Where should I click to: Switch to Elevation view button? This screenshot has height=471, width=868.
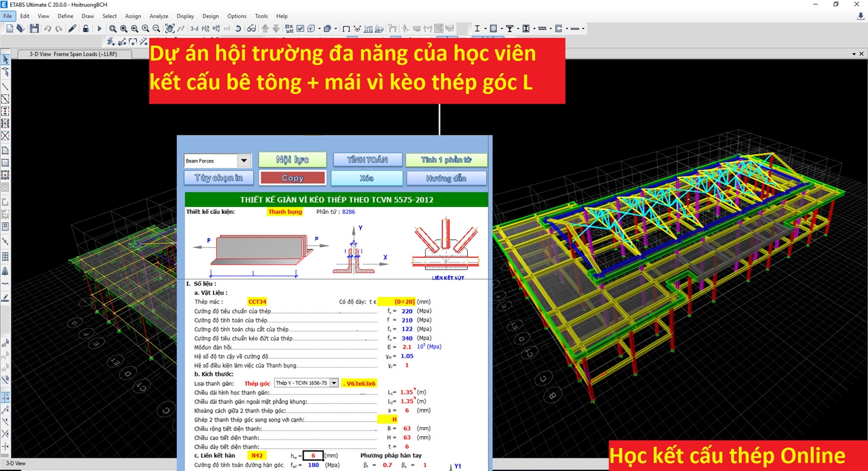216,29
